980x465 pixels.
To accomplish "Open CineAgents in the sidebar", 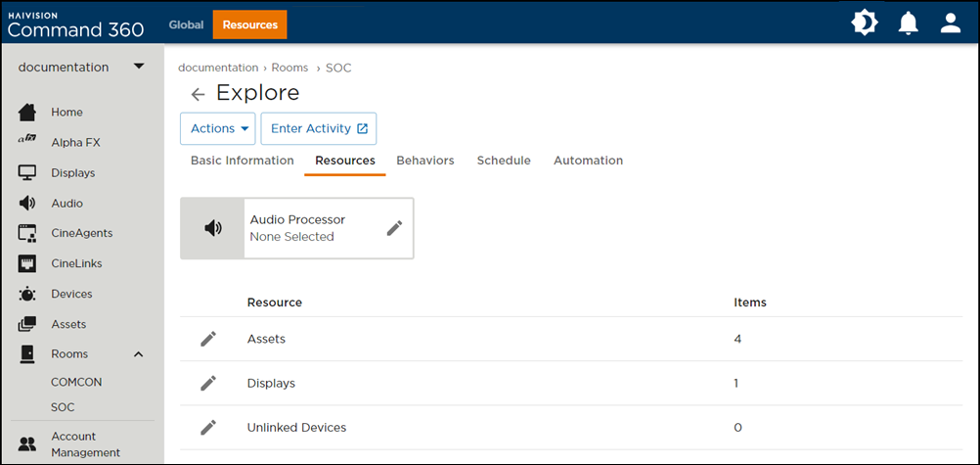I will tap(81, 233).
